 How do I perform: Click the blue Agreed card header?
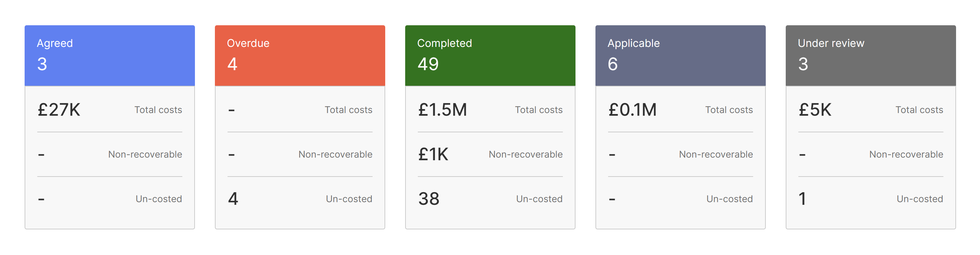coord(109,55)
